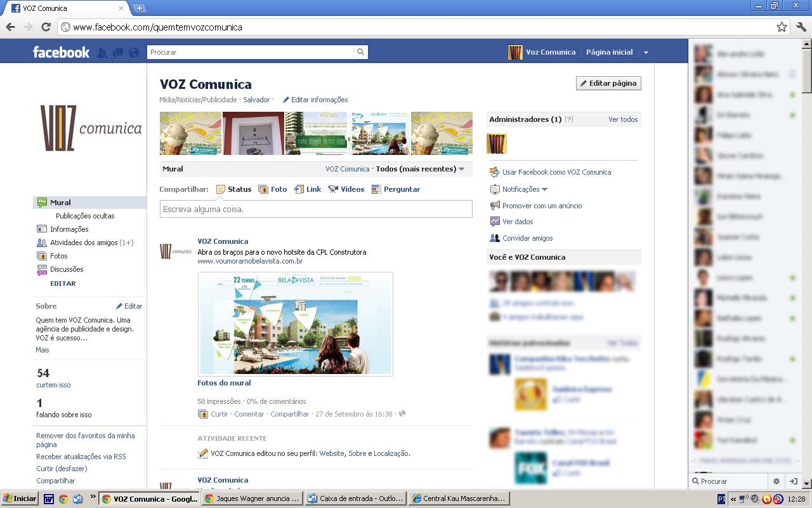Select Perguntar share option
812x508 pixels.
pyautogui.click(x=396, y=189)
